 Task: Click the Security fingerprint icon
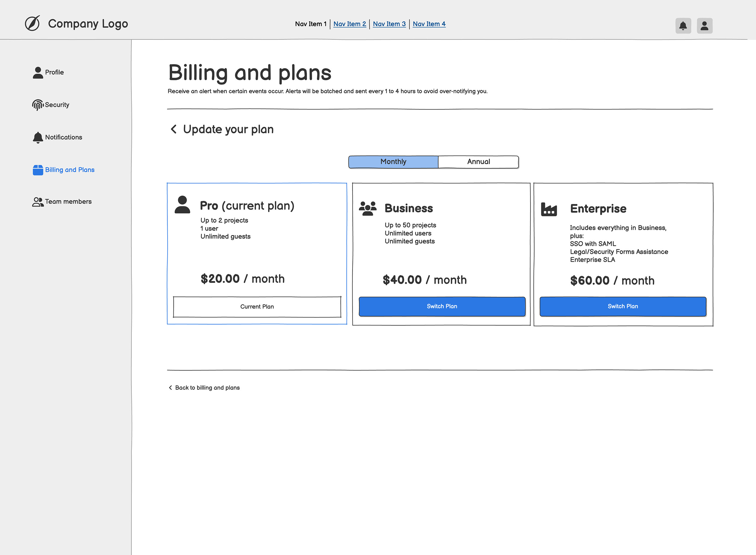(38, 105)
